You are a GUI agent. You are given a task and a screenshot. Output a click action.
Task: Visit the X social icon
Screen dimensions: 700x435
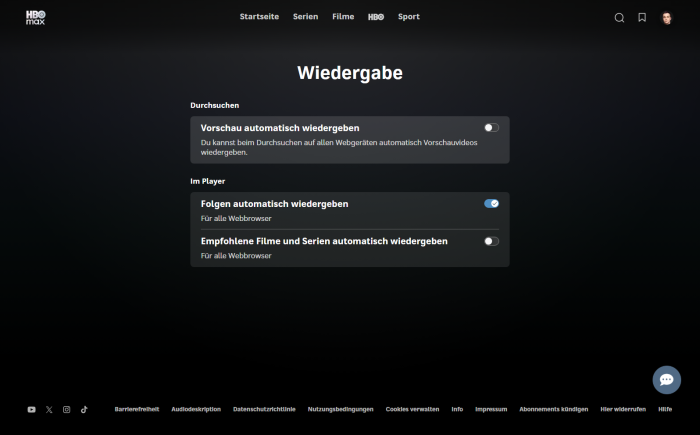(49, 410)
